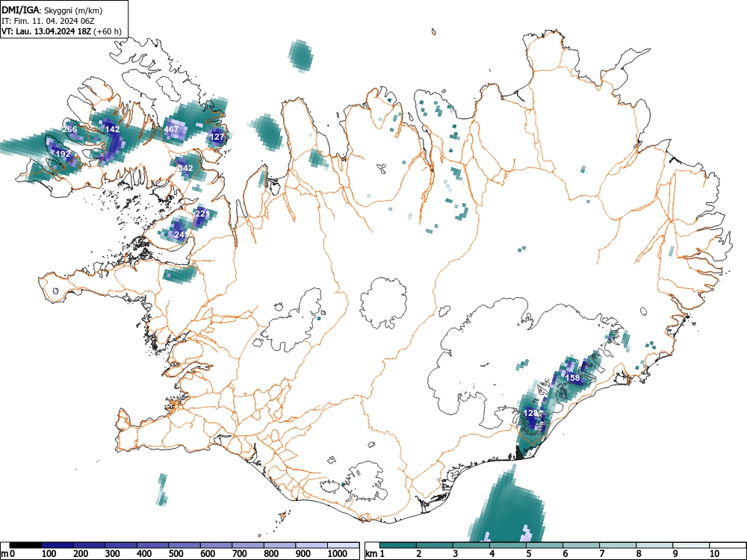Click the '6' label on the km scale
747x560 pixels.
[565, 554]
